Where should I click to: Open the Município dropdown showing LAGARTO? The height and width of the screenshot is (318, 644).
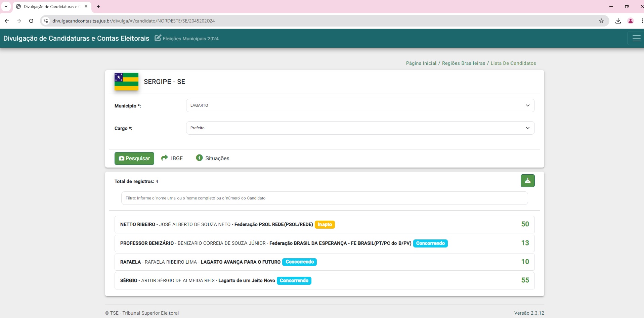(360, 105)
